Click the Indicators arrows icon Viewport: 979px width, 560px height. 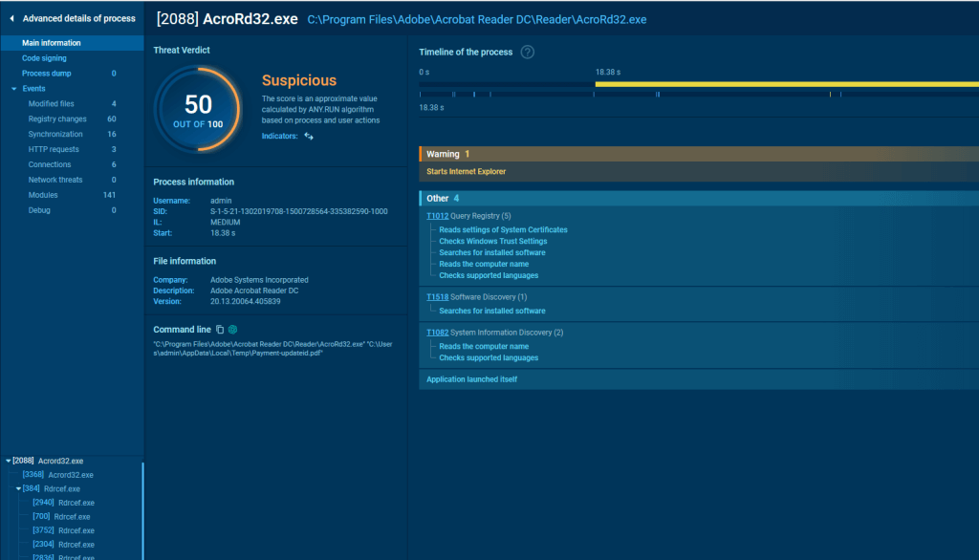309,136
